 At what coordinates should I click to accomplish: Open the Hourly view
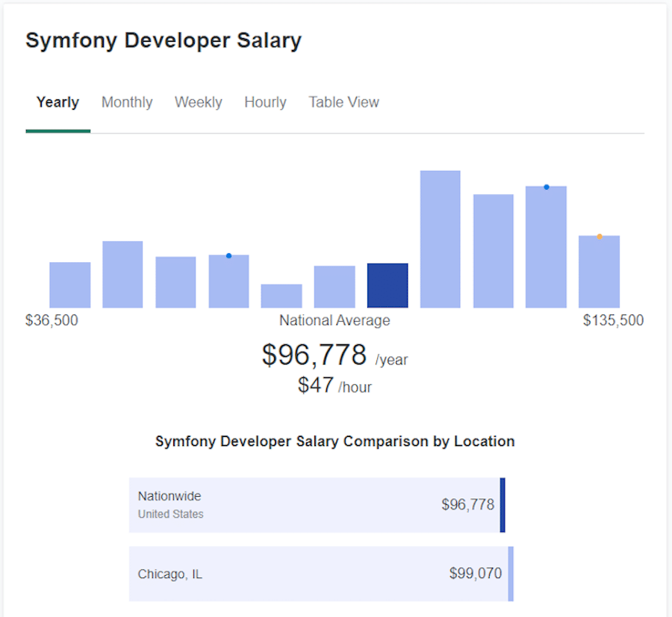click(265, 102)
